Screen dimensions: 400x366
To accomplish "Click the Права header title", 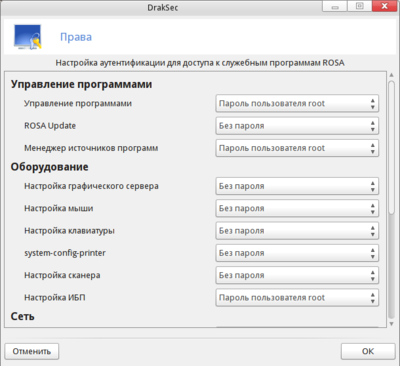I will coord(76,37).
